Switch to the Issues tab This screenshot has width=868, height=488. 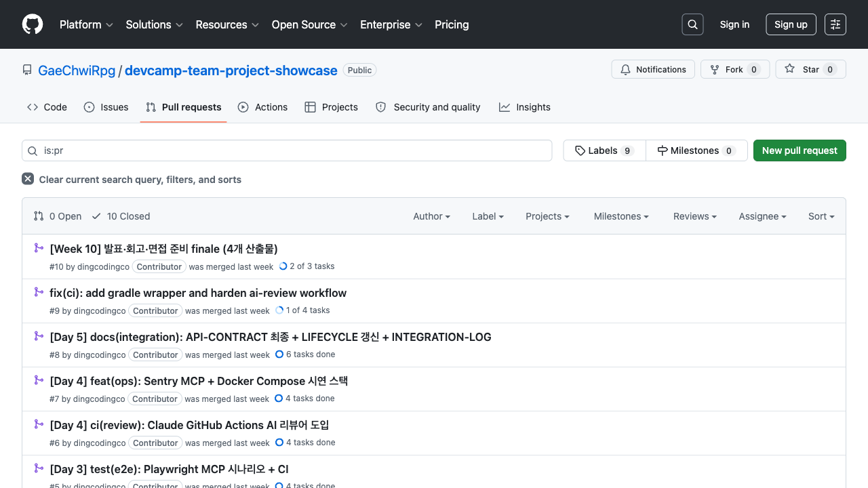coord(106,107)
